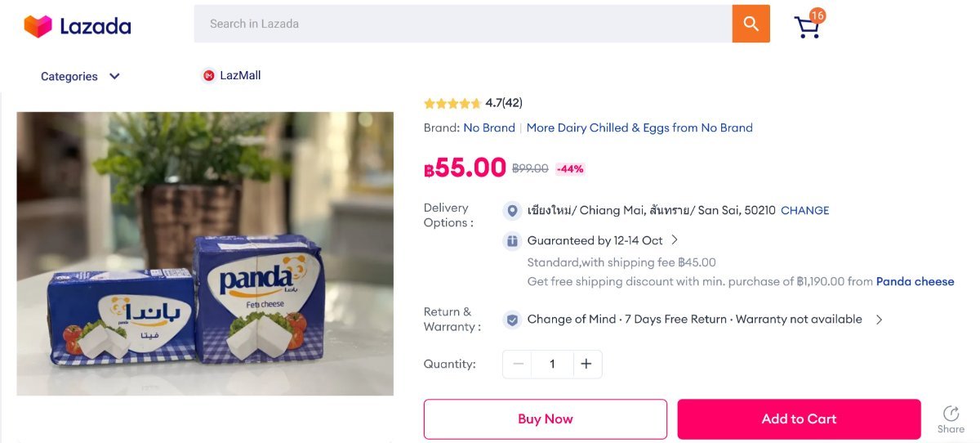Open the shopping cart icon
The width and height of the screenshot is (980, 443).
point(807,26)
